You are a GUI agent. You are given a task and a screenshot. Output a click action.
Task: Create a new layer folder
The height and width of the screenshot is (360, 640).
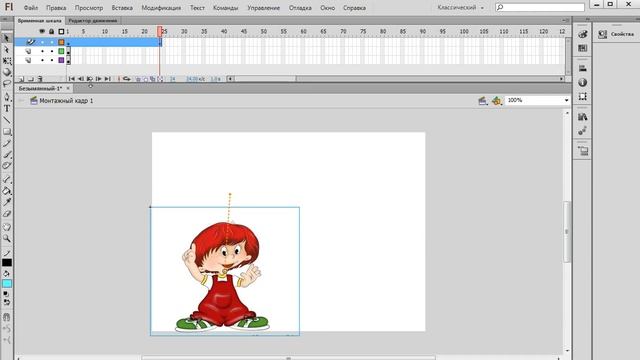[31, 79]
